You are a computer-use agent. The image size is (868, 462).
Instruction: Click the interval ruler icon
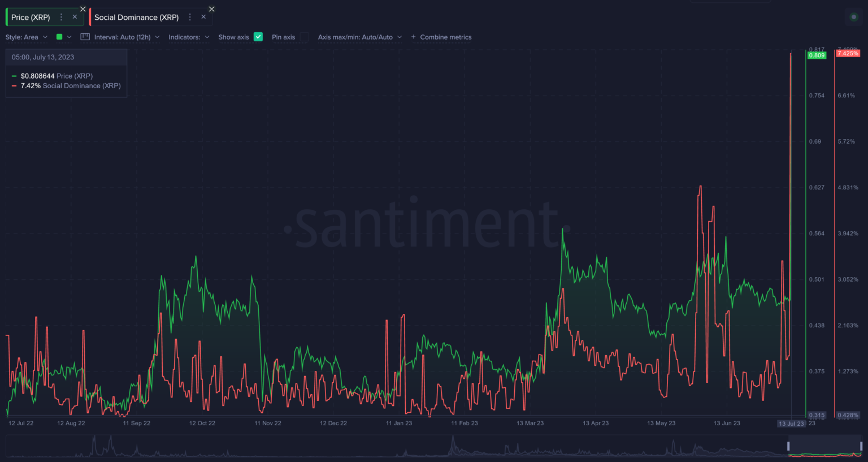[85, 37]
